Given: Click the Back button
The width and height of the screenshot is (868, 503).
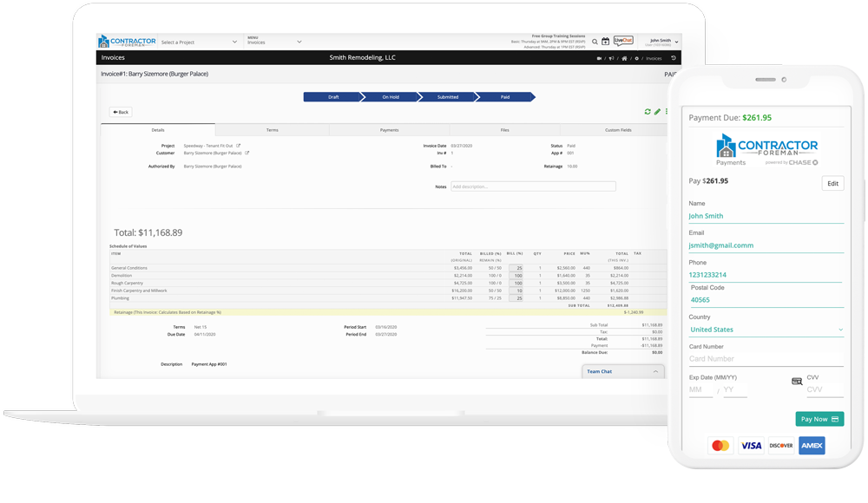Looking at the screenshot, I should coord(121,112).
